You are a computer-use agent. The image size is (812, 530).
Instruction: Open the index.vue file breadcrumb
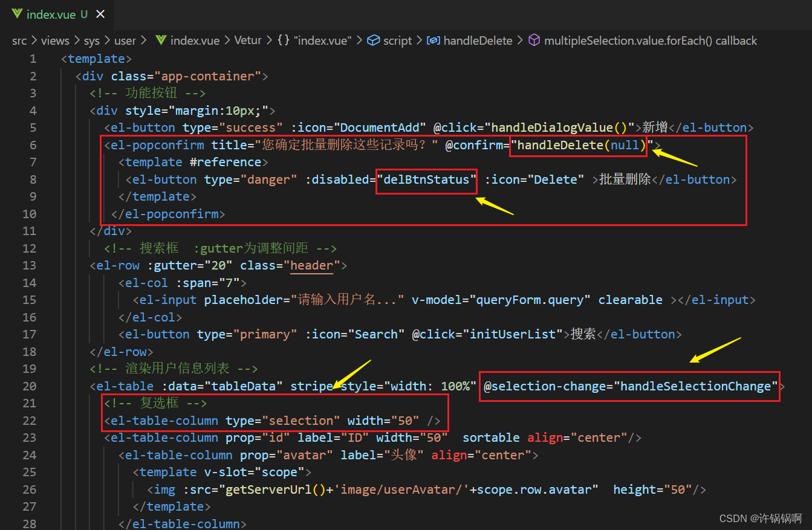coord(195,40)
